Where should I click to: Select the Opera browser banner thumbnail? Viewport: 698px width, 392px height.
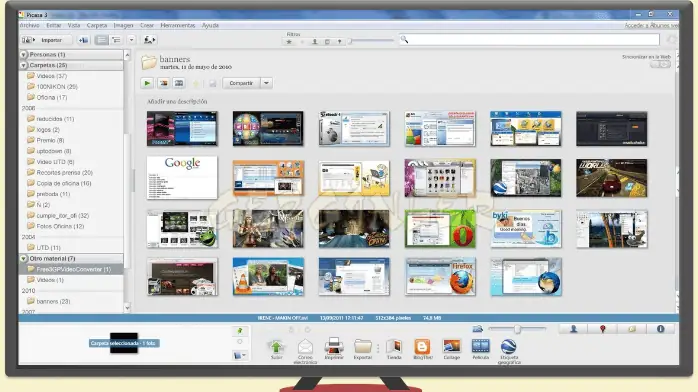tap(440, 229)
